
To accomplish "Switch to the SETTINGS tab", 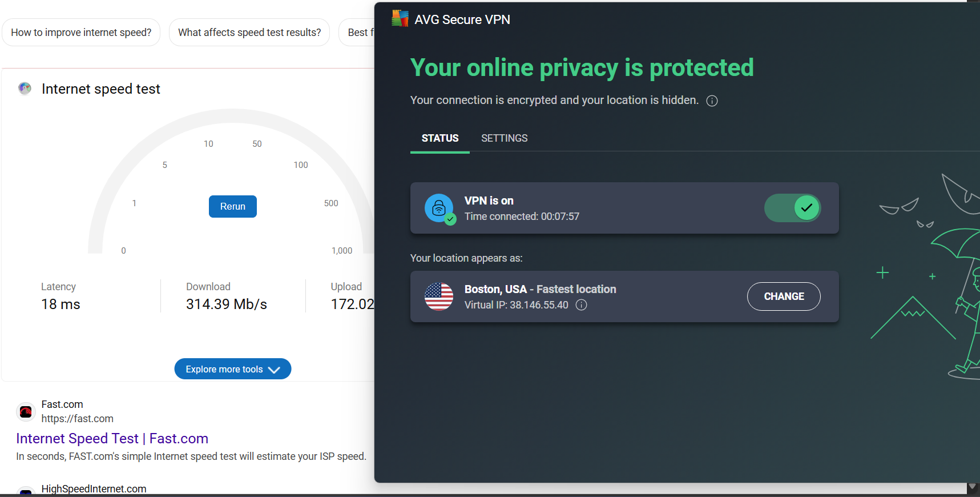I will 504,138.
